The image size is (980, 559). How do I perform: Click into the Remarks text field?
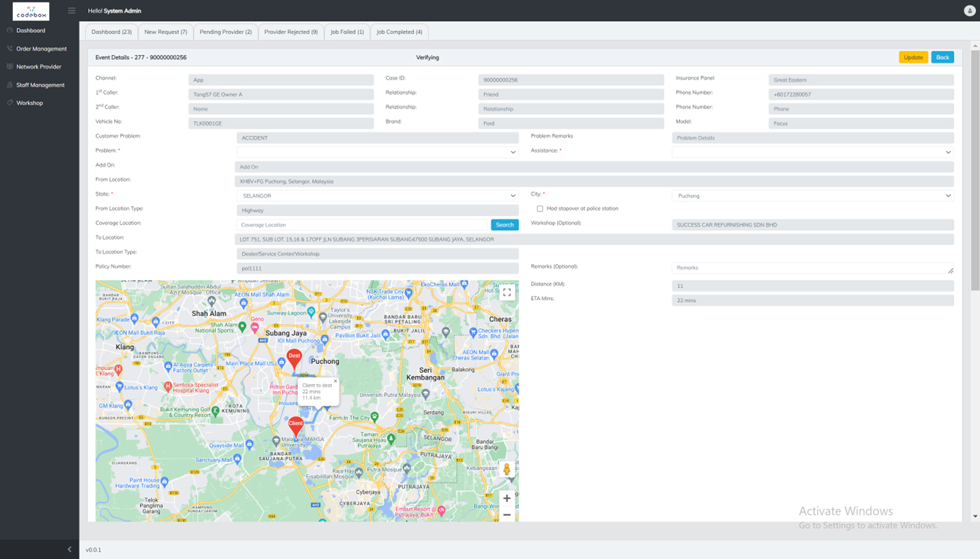812,268
